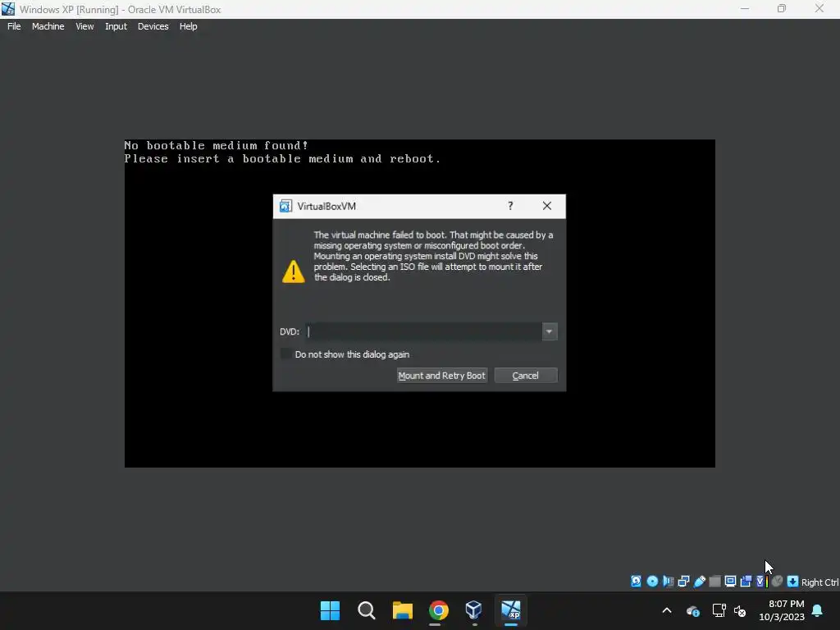This screenshot has width=840, height=630.
Task: Click the VirtualBoxVM dialog title icon
Action: coord(285,206)
